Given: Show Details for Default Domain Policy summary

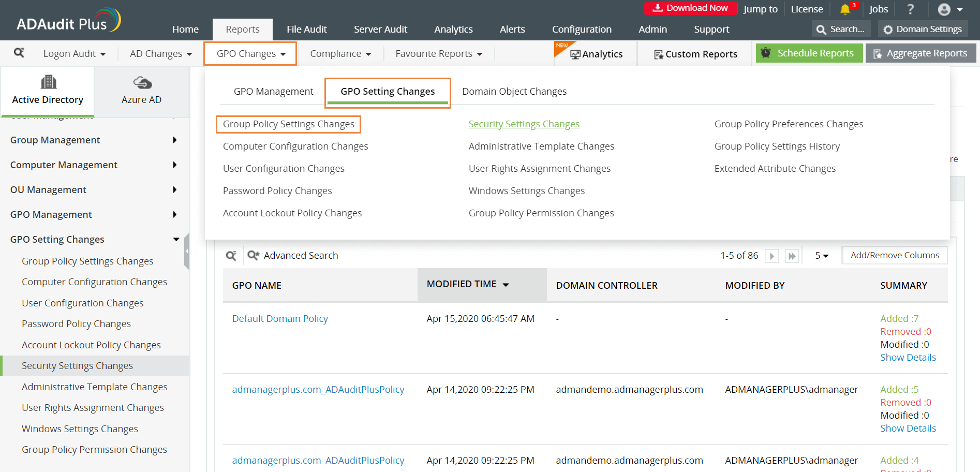Looking at the screenshot, I should tap(908, 357).
